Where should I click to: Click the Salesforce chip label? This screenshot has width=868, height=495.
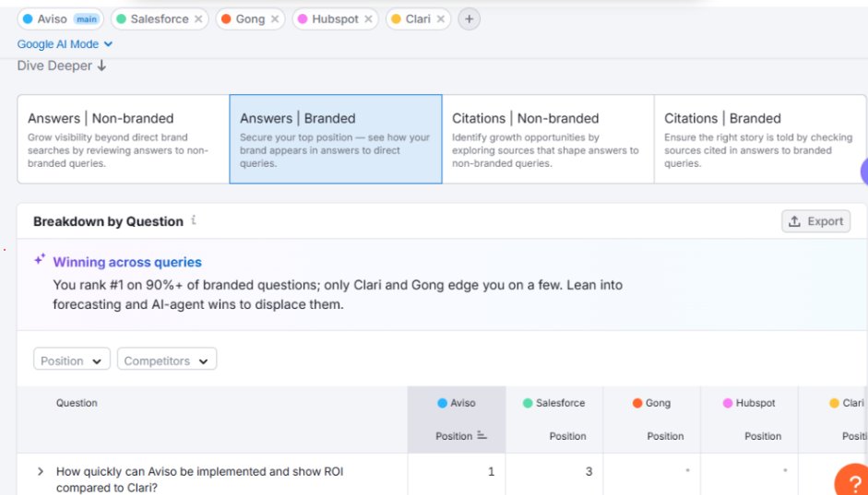click(160, 19)
